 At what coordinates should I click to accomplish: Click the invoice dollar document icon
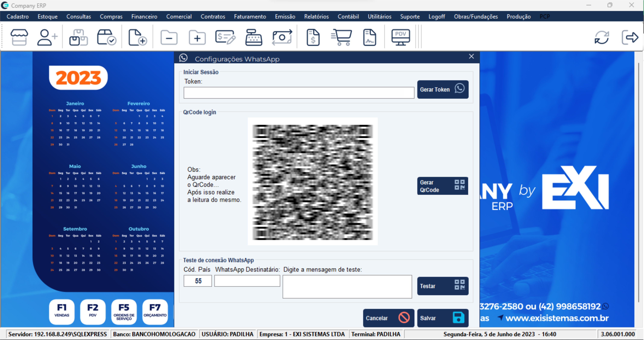pos(313,37)
